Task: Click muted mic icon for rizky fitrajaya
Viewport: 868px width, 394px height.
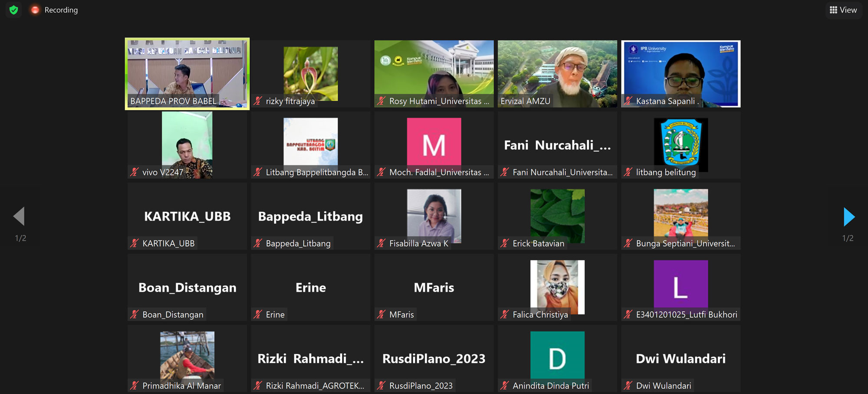Action: (258, 101)
